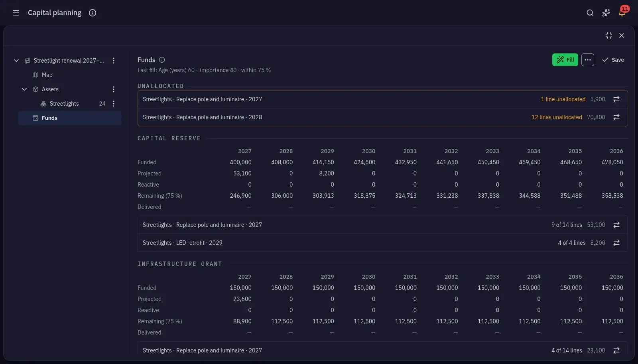The height and width of the screenshot is (364, 638).
Task: Click the info icon next to Funds heading
Action: (x=162, y=60)
